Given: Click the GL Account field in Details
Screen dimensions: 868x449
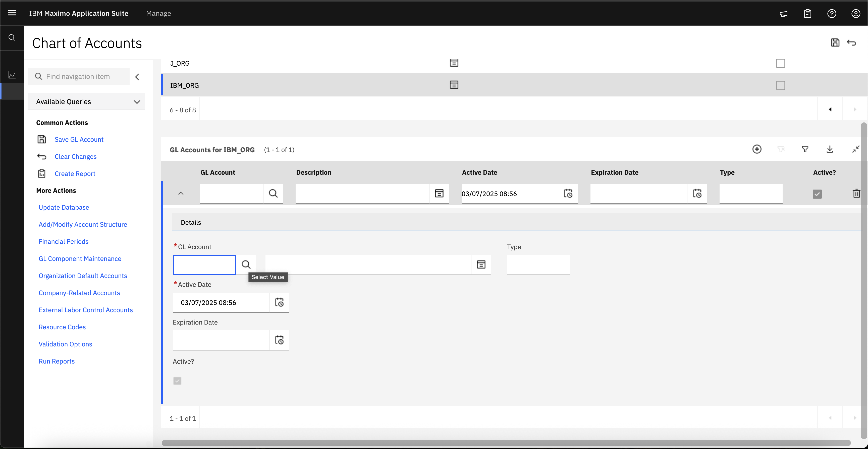Looking at the screenshot, I should (x=204, y=265).
